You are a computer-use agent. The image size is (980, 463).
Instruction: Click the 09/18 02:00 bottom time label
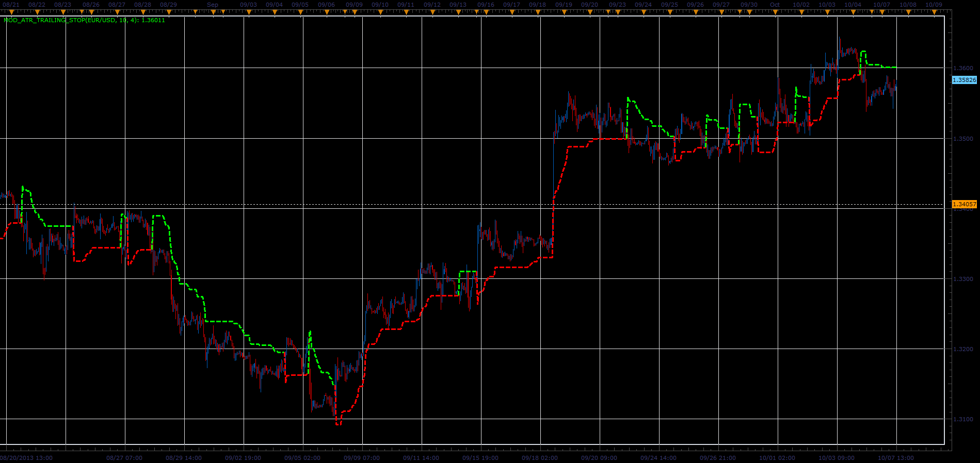[540, 458]
